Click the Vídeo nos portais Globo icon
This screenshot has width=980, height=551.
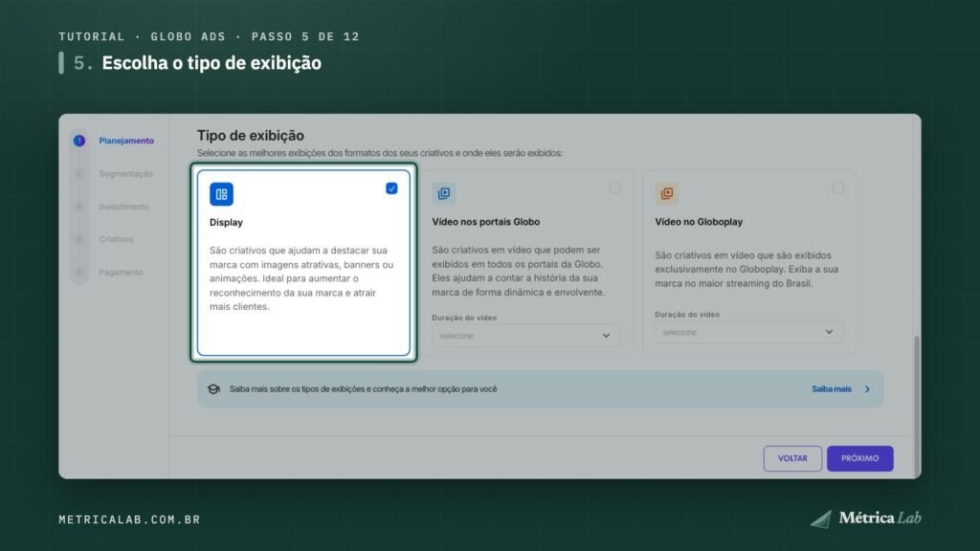click(444, 193)
